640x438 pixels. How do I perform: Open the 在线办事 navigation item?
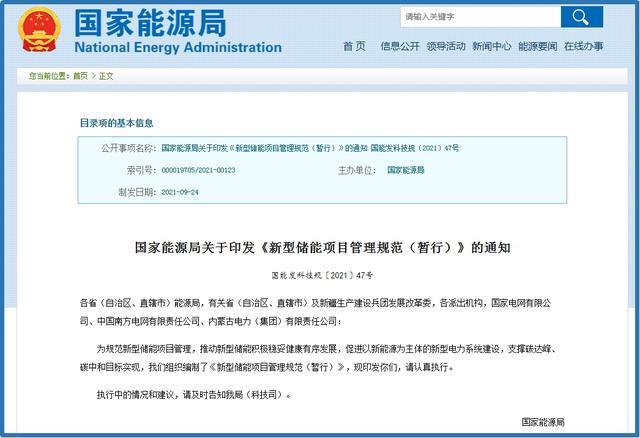tap(583, 46)
